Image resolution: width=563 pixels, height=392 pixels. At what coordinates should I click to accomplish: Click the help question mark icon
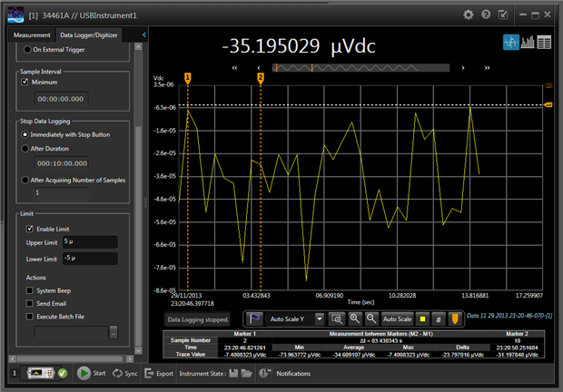coord(486,15)
